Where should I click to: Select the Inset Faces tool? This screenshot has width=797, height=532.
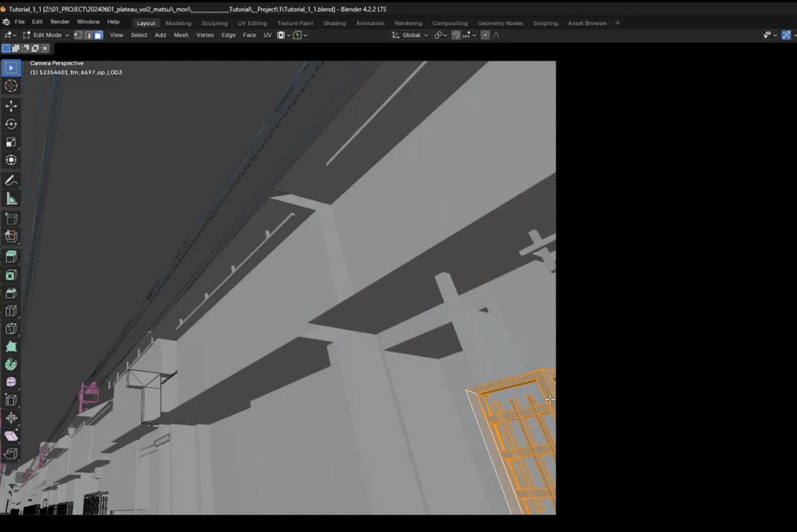[x=11, y=275]
